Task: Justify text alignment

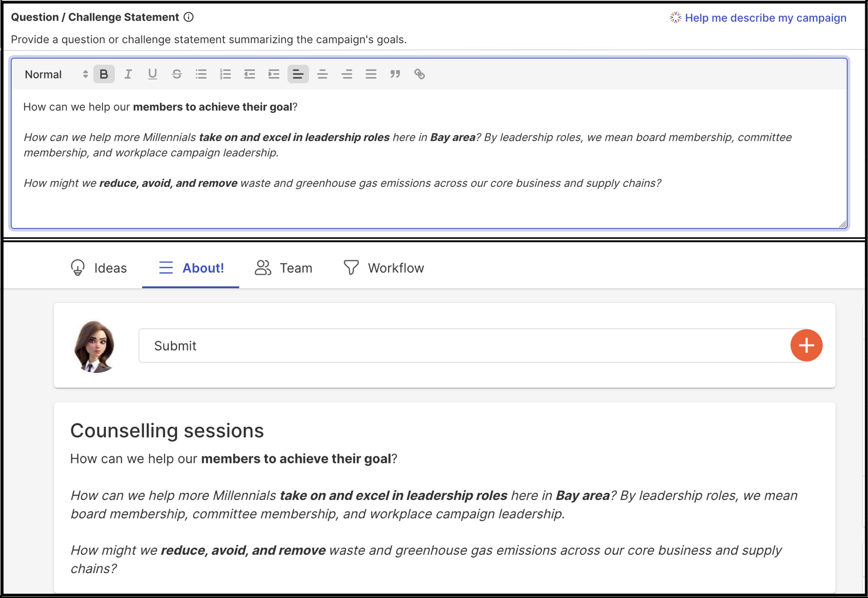Action: [371, 74]
